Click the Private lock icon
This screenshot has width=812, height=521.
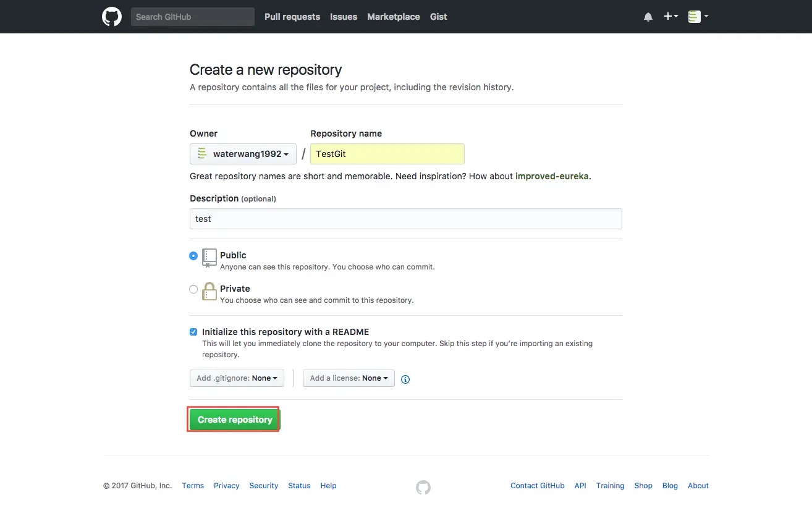tap(209, 292)
